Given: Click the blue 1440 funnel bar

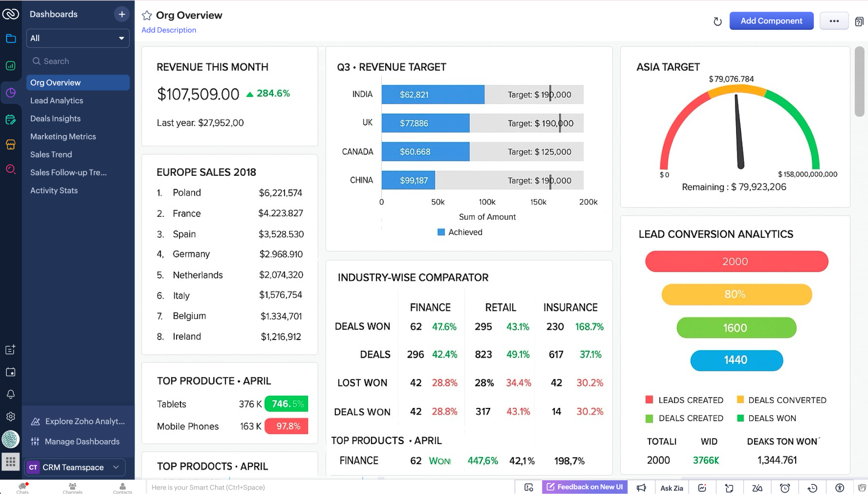Looking at the screenshot, I should (x=736, y=360).
